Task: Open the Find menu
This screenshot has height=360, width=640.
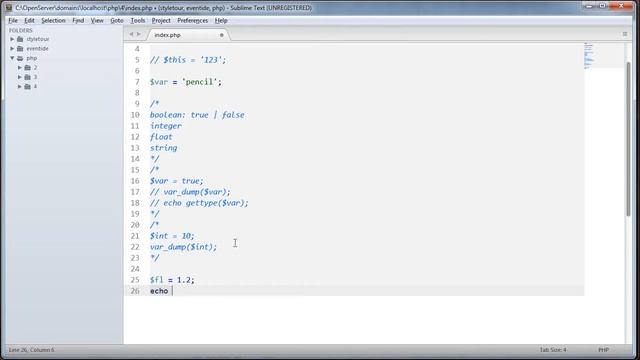Action: [x=78, y=20]
